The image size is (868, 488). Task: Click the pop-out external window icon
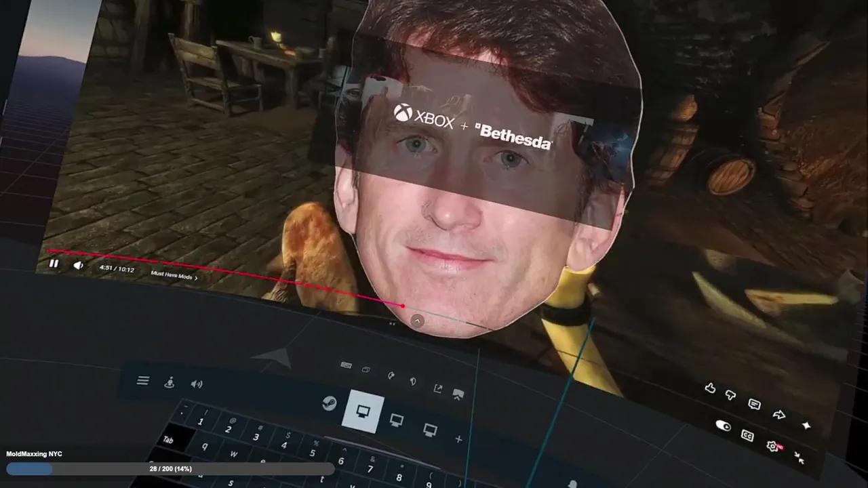438,388
